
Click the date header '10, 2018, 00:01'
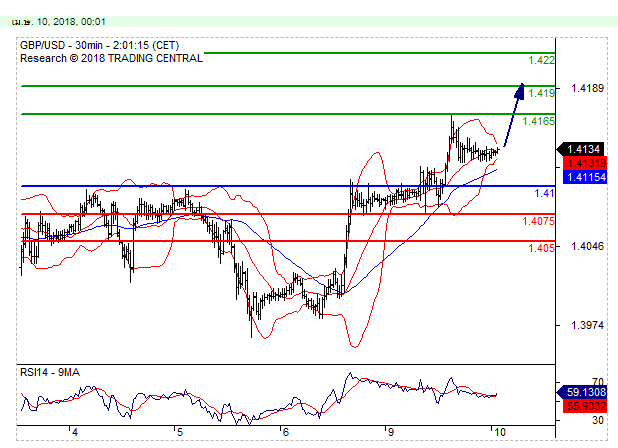[71, 22]
